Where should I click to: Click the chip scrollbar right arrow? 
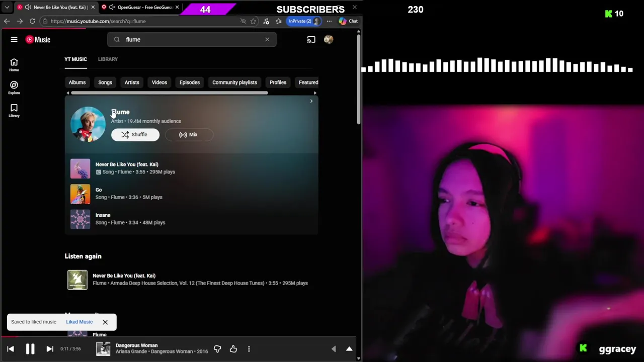315,93
